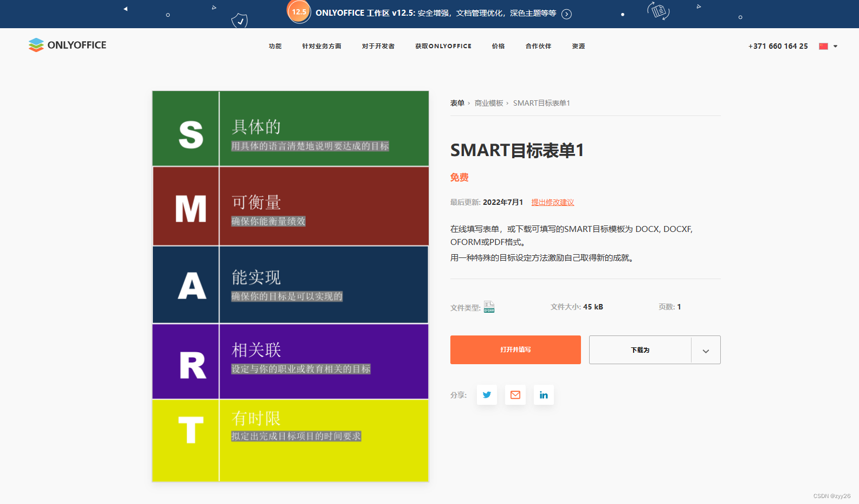Click the OFORM file type icon
The image size is (859, 504).
(489, 307)
